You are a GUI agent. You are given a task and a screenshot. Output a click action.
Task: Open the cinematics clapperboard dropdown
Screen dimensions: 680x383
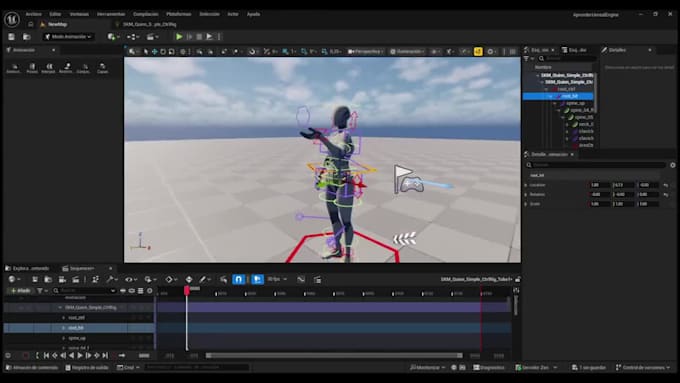[152, 37]
